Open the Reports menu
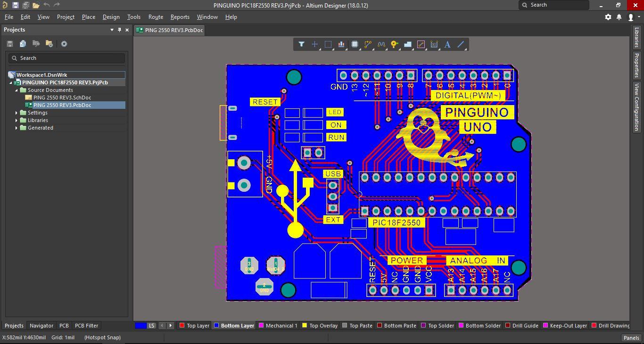The width and height of the screenshot is (644, 344). [180, 17]
